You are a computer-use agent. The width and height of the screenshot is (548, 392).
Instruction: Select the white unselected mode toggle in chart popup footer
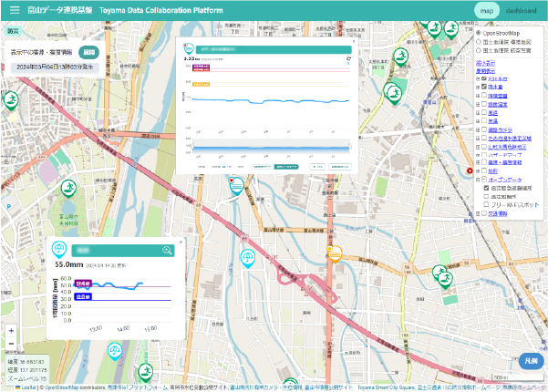[x=263, y=167]
